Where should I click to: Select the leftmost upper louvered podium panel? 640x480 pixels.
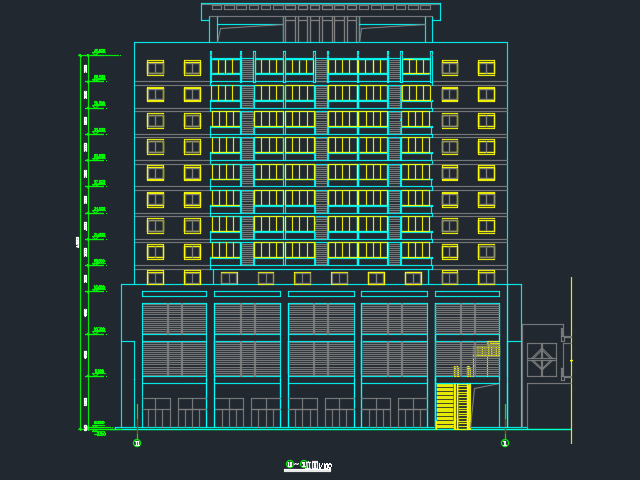coord(174,319)
